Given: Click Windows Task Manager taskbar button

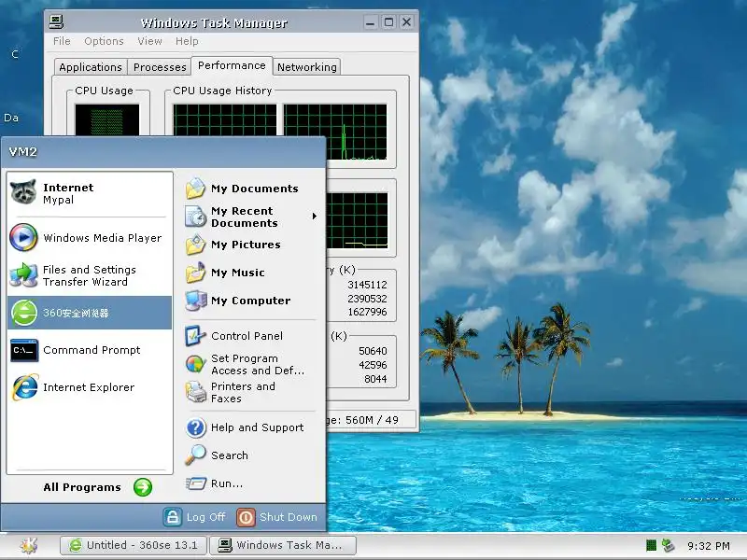Looking at the screenshot, I should pyautogui.click(x=283, y=545).
